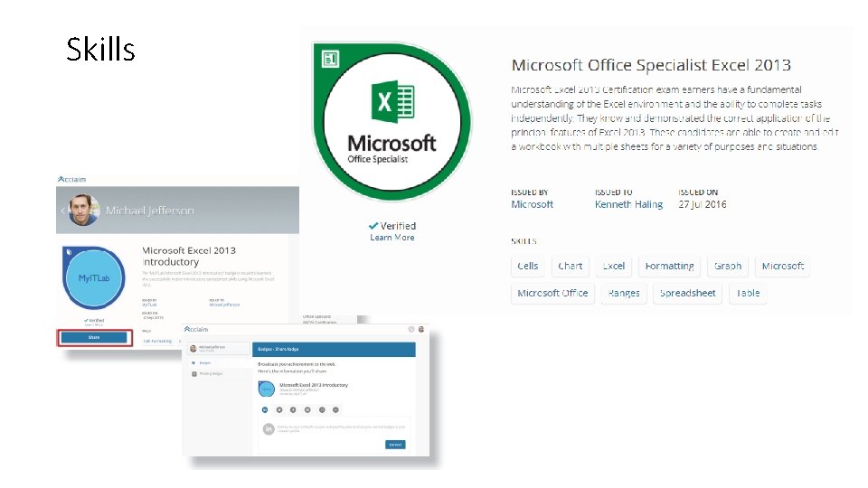This screenshot has height=488, width=868.
Task: Click the Connect button in the share dialog
Action: [395, 445]
